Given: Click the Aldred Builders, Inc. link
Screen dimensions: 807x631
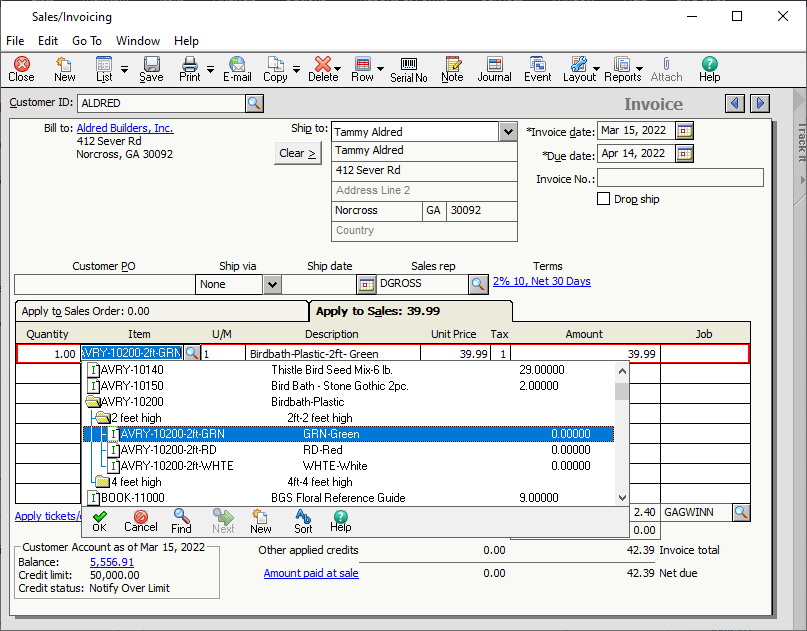Looking at the screenshot, I should pyautogui.click(x=125, y=128).
